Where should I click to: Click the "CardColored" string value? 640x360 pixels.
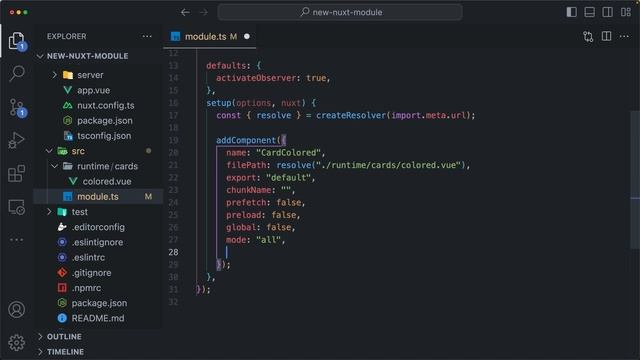coord(288,153)
